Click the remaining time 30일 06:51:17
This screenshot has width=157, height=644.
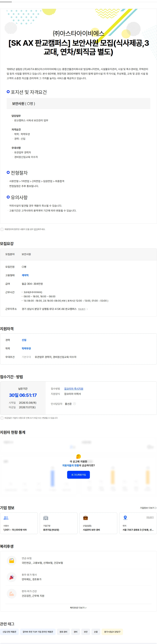click(23, 395)
